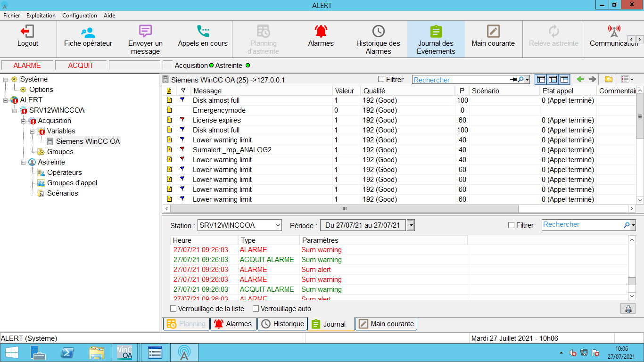Enable the Filtrer checkbox above variable list
The height and width of the screenshot is (362, 644).
[x=381, y=80]
